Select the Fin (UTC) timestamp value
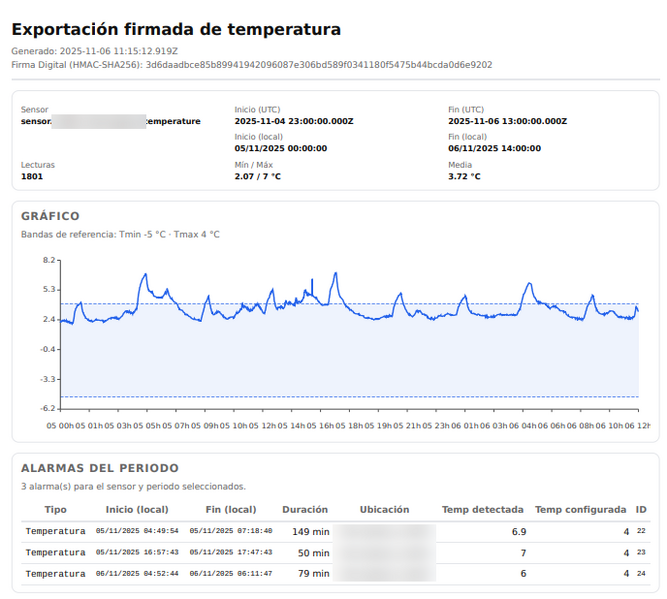Viewport: 667px width, 599px height. [x=507, y=121]
